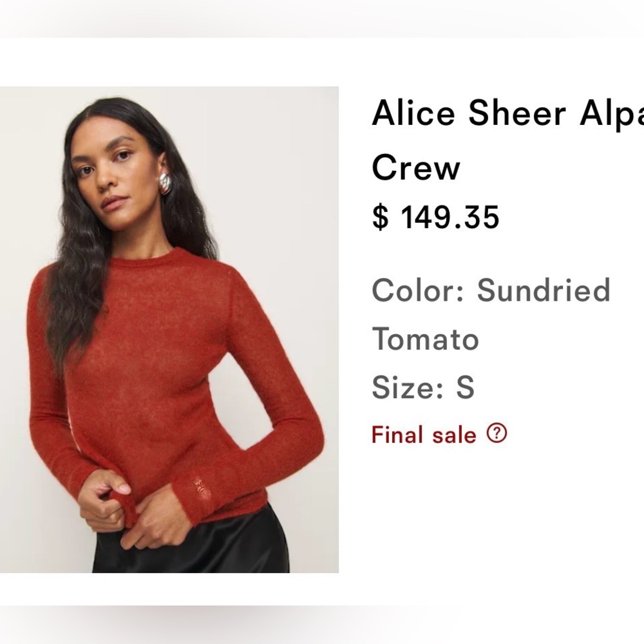The image size is (644, 644).
Task: Open the Alice Sheer Alpaca Crew product title
Action: pyautogui.click(x=489, y=114)
